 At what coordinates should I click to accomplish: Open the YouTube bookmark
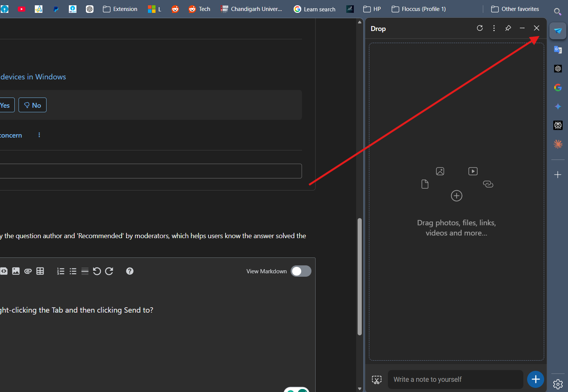22,9
